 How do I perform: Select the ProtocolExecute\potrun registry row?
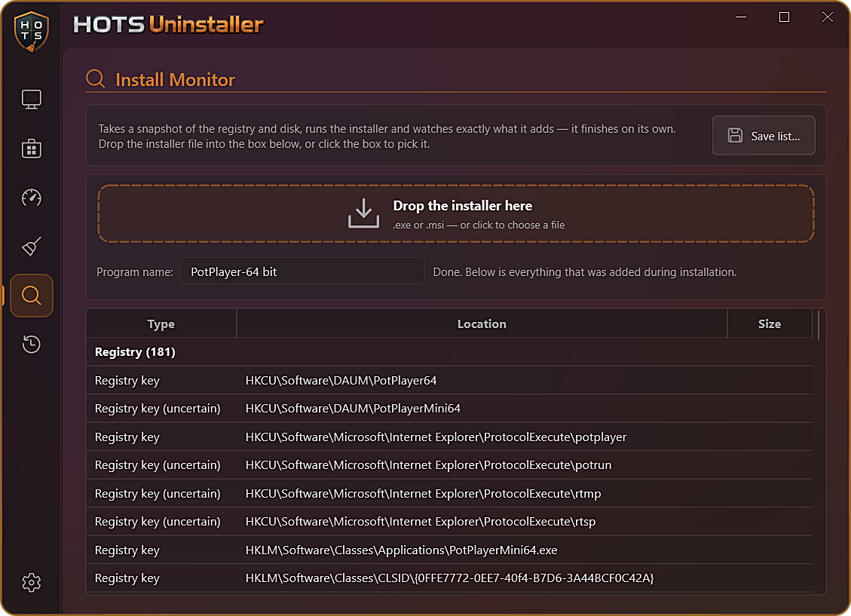point(449,464)
